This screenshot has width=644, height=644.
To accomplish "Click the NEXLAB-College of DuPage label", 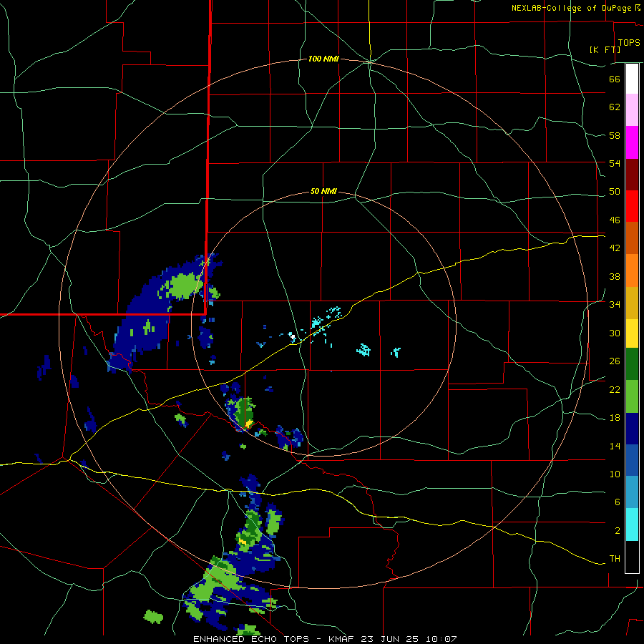I will [x=572, y=8].
